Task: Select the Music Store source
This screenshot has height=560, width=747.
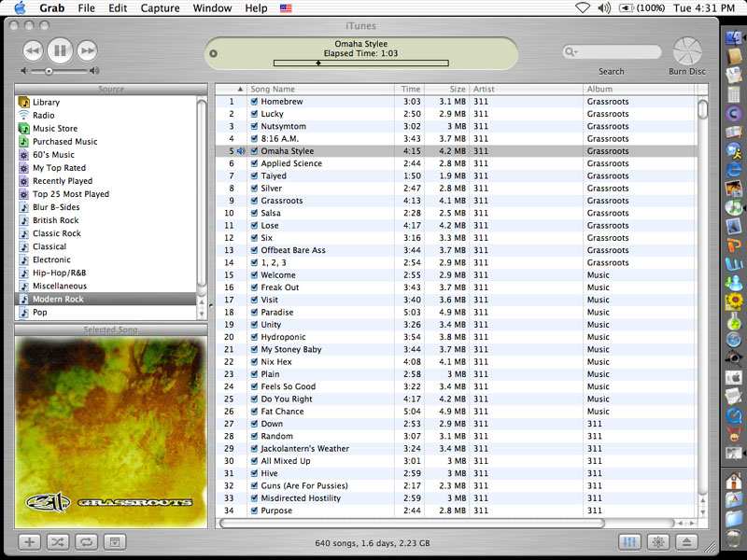Action: point(55,129)
